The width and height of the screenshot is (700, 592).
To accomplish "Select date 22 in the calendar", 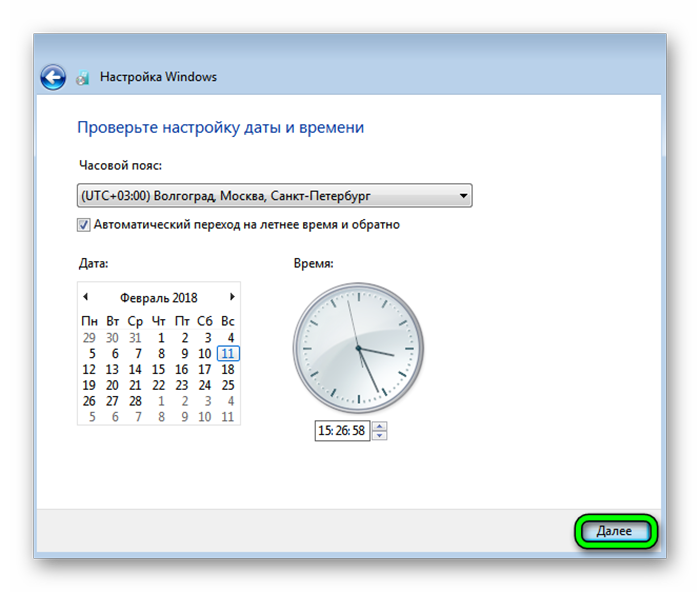I will click(x=158, y=385).
